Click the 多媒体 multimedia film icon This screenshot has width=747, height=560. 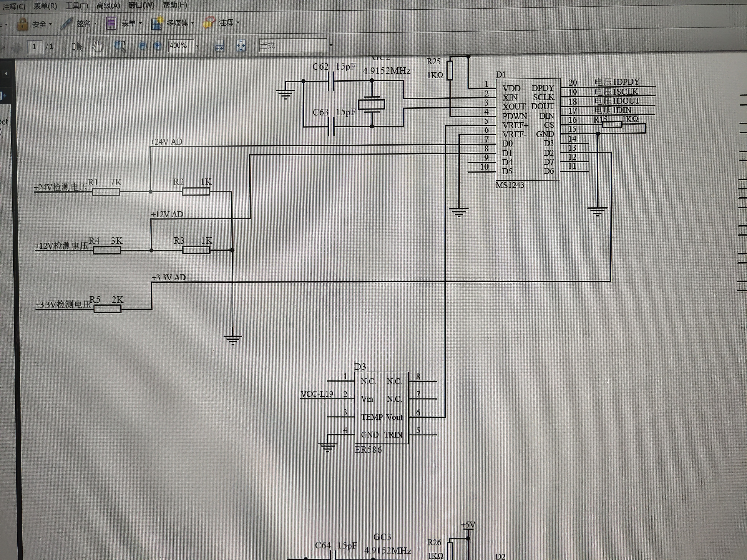coord(157,23)
